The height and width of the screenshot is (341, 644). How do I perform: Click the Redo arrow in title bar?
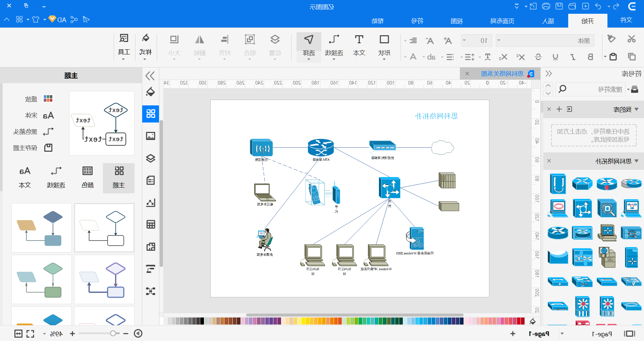point(616,6)
